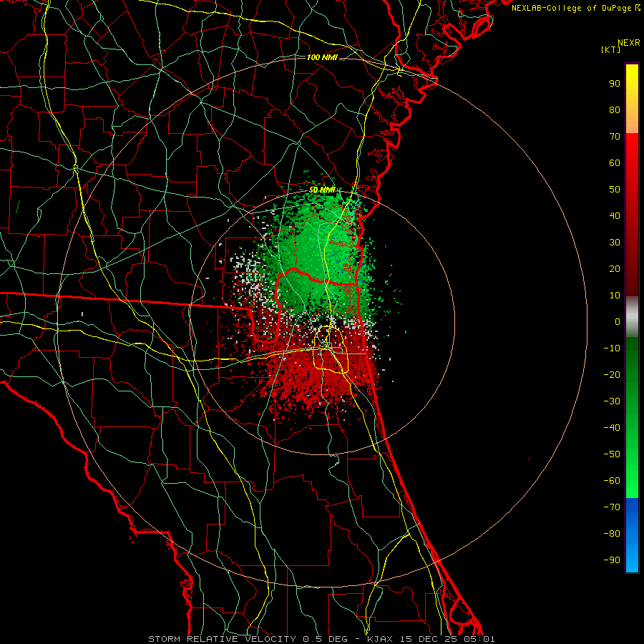Click the 50 NMI range ring label

pyautogui.click(x=322, y=190)
